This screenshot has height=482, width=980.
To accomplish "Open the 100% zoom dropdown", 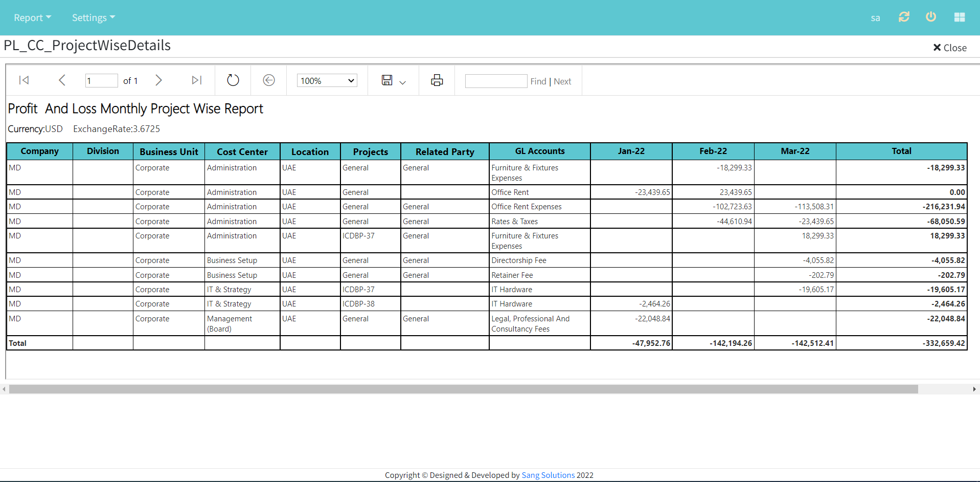I will [327, 81].
